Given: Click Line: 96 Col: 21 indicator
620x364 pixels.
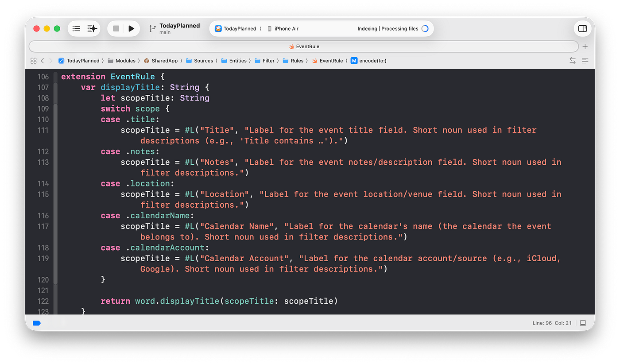Looking at the screenshot, I should coord(553,323).
